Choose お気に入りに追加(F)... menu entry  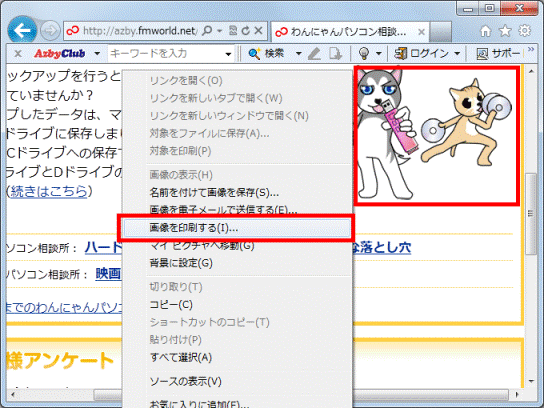(199, 404)
